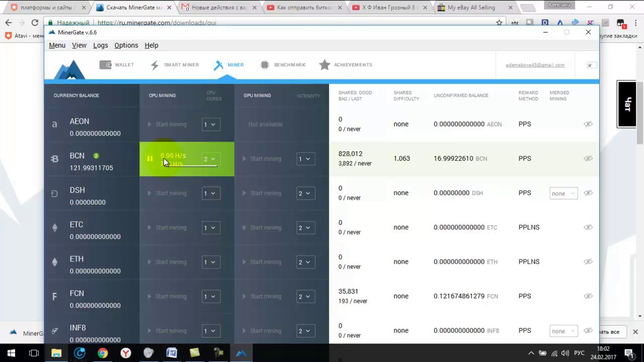Open MinerGate from the taskbar
644x362 pixels.
tap(241, 353)
